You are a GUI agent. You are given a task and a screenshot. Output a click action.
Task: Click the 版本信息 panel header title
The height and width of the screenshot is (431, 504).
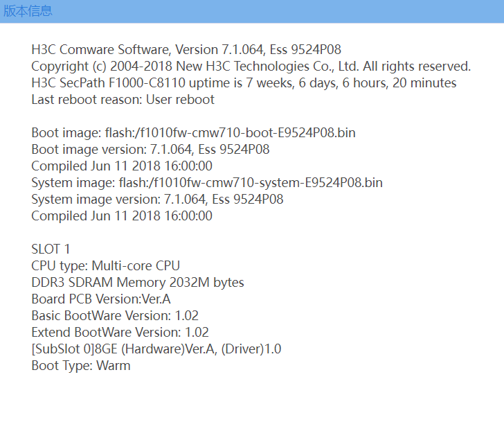(28, 11)
